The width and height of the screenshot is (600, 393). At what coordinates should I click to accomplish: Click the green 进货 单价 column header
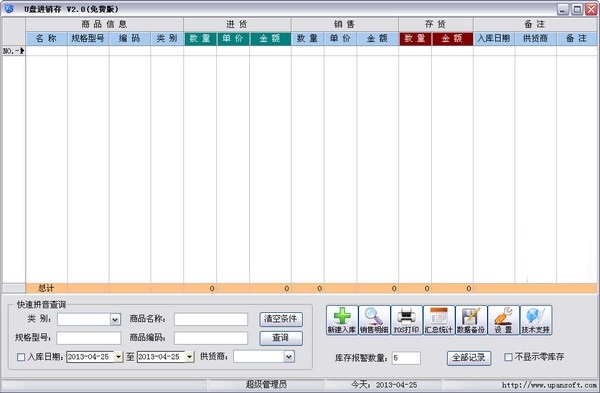point(233,39)
